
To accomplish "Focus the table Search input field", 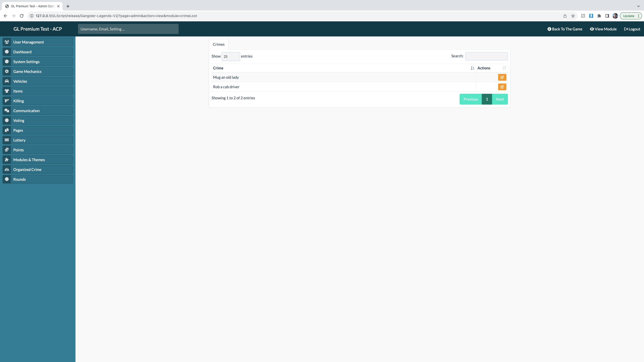I will coord(486,56).
